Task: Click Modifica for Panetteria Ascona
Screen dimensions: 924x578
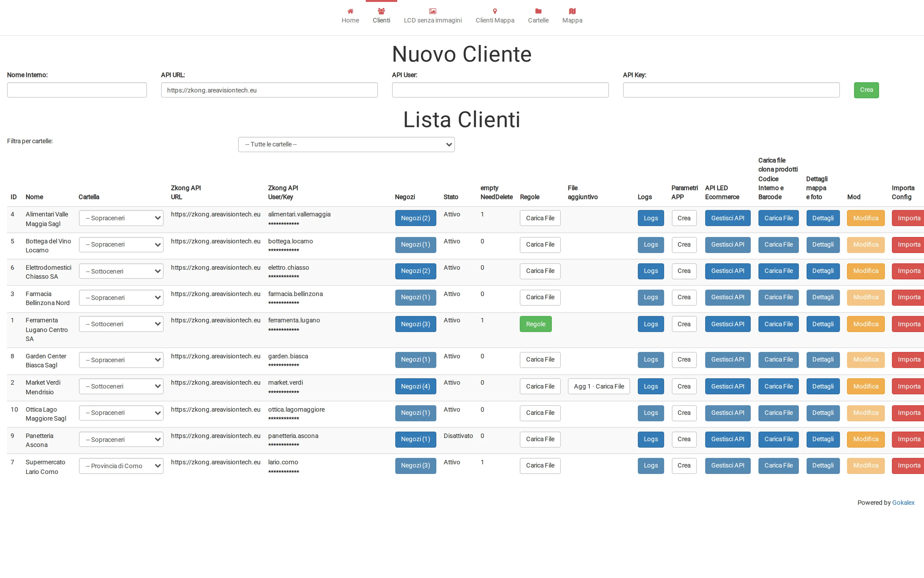Action: 866,439
